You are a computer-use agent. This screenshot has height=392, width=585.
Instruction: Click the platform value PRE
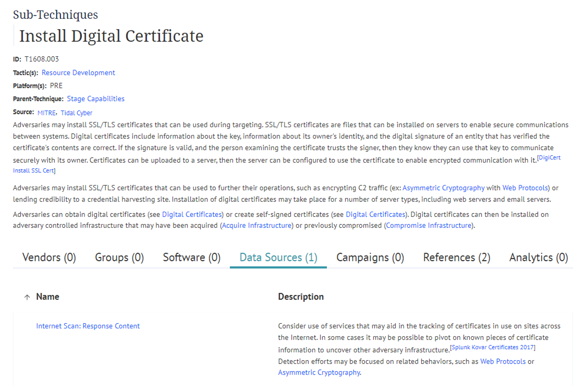tap(56, 86)
